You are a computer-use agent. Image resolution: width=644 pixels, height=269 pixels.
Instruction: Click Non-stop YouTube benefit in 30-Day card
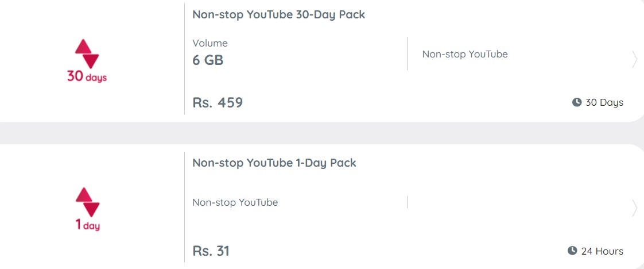465,54
